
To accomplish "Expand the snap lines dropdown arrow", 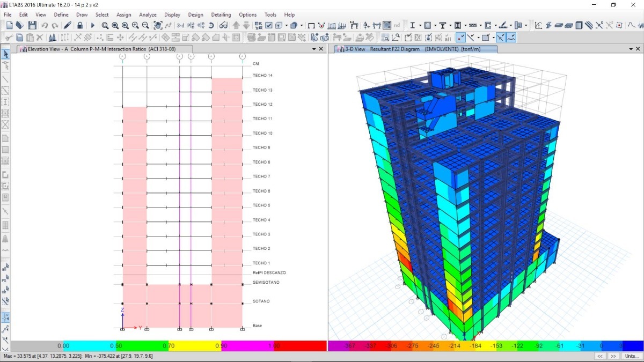I will pos(478,37).
